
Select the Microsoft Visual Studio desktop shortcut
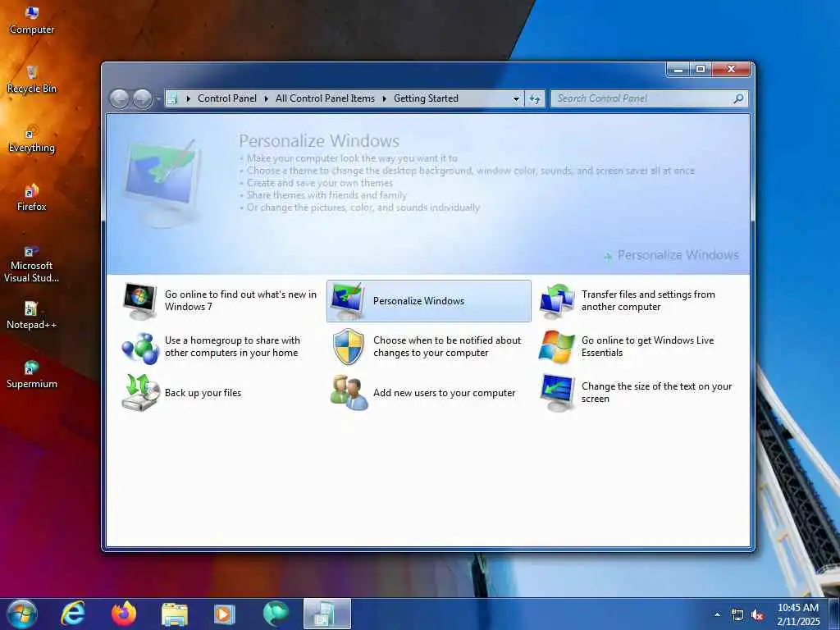click(32, 263)
